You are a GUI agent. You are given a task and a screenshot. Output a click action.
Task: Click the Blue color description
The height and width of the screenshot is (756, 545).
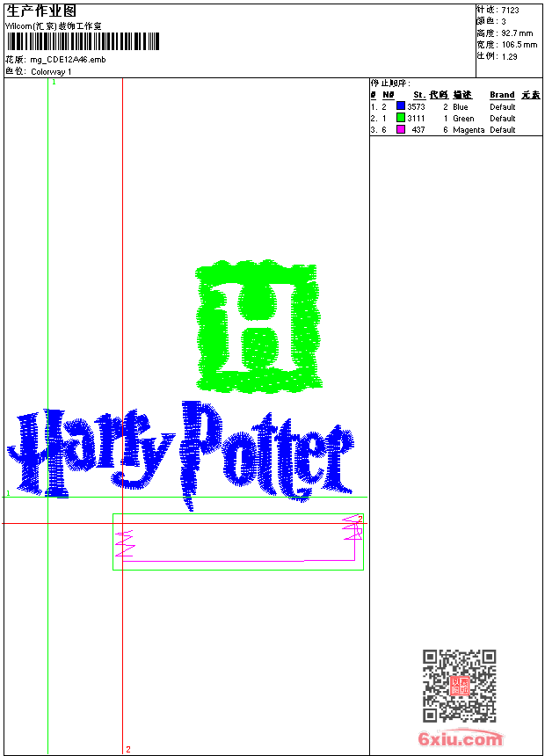[x=460, y=106]
